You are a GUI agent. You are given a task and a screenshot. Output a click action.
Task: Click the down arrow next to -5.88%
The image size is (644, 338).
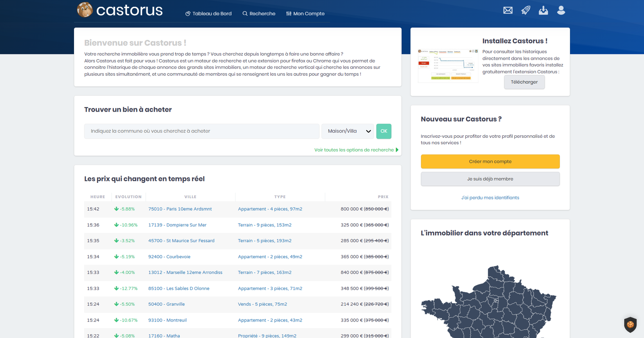click(x=116, y=209)
